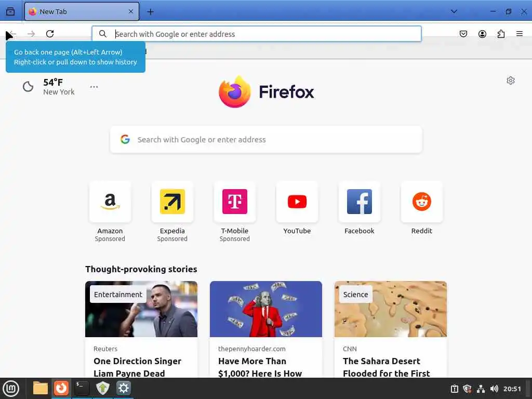Viewport: 532px width, 399px height.
Task: Open weather widget three-dot menu
Action: point(94,87)
